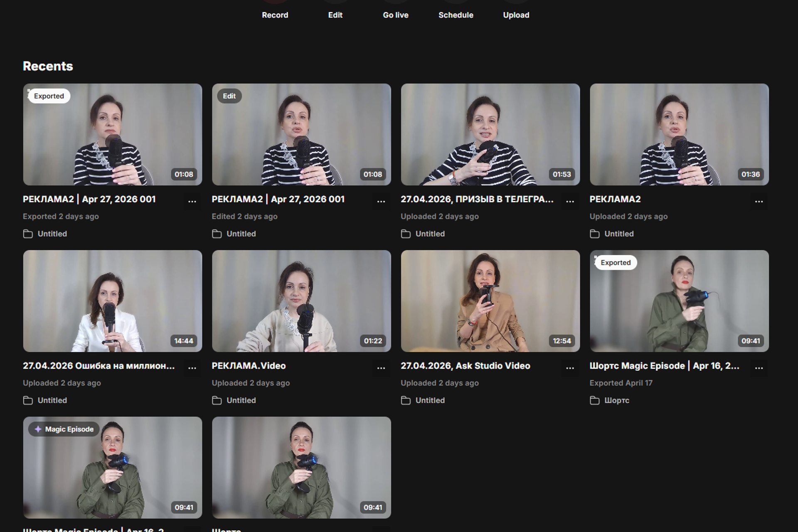Click the title 27.04.2026, Ask Studio Video
This screenshot has width=798, height=532.
[x=465, y=366]
